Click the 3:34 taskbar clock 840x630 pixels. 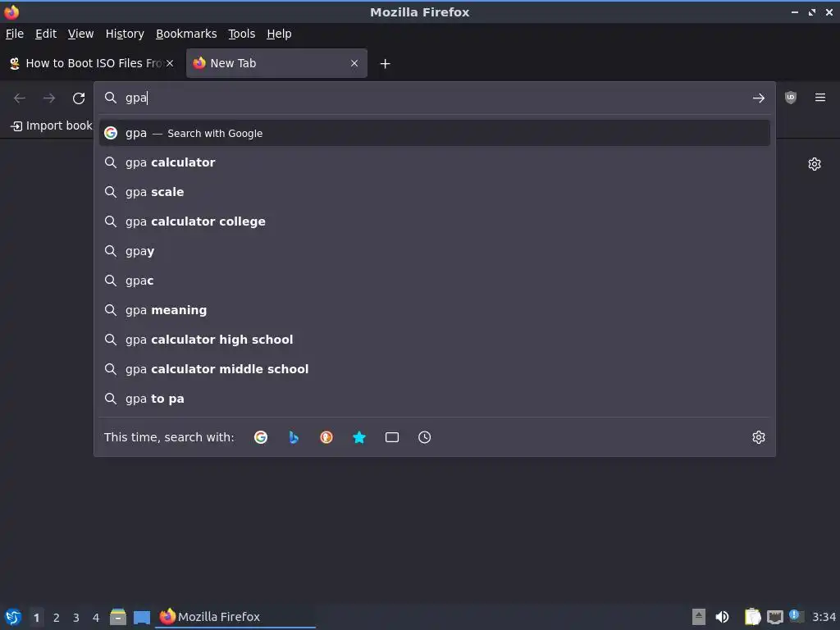point(824,617)
